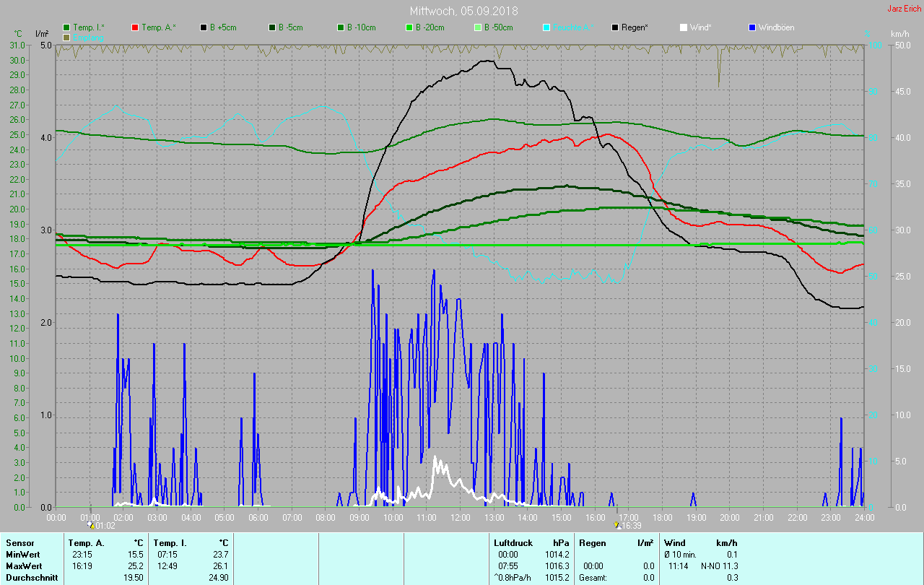Viewport: 924px width, 585px height.
Task: Click the white Wind legend marker
Action: point(684,27)
